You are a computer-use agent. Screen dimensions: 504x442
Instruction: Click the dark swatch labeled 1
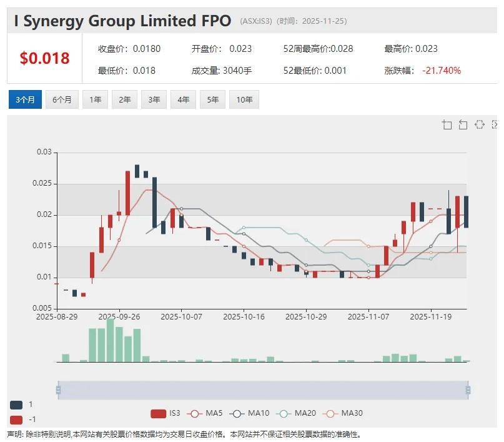click(x=16, y=404)
